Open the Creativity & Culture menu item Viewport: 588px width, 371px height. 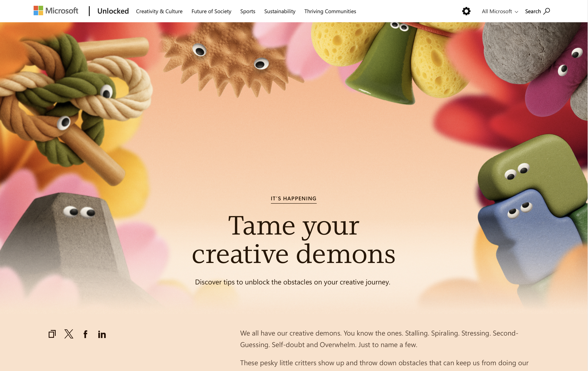coord(159,11)
